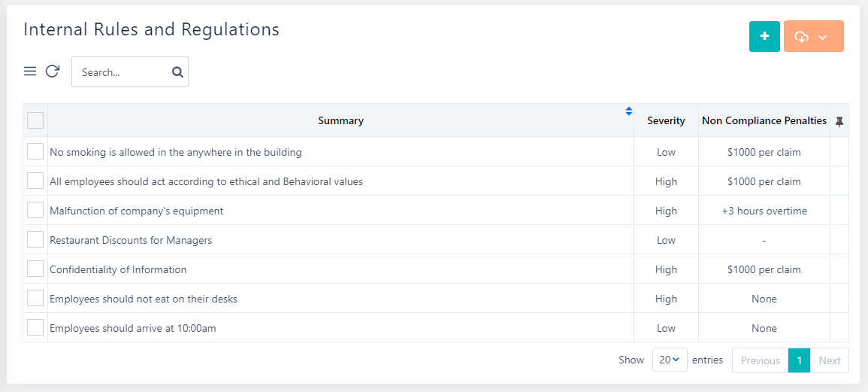Open the hamburger list menu icon
The width and height of the screenshot is (868, 392).
(30, 71)
